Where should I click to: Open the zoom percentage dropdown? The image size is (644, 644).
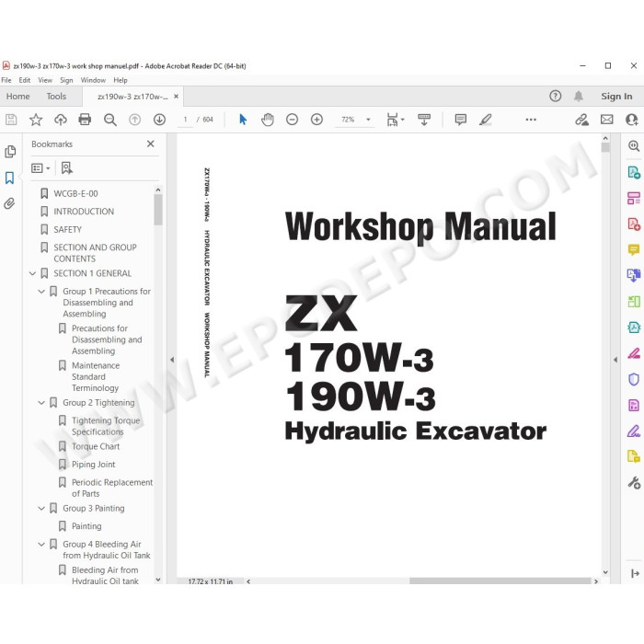(368, 120)
